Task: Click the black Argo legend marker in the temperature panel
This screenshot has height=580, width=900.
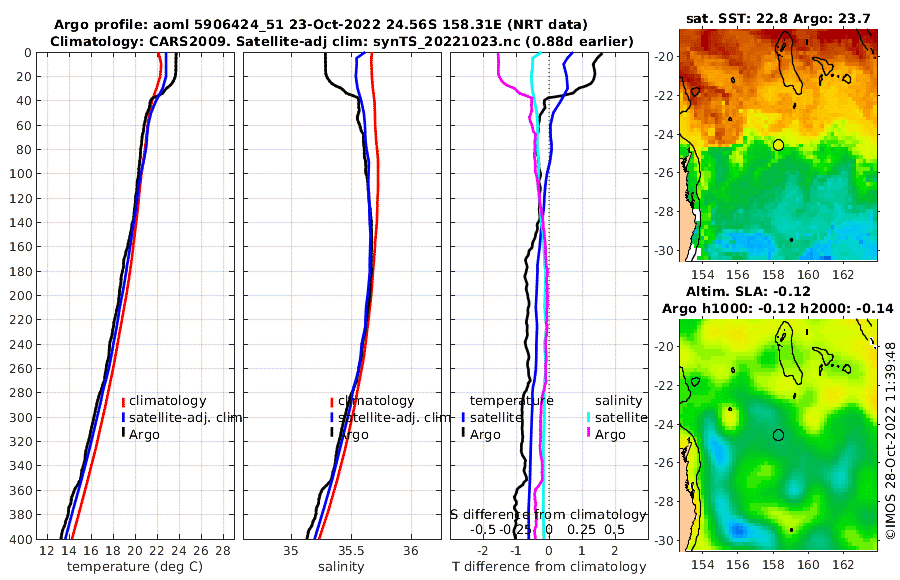Action: tap(123, 434)
